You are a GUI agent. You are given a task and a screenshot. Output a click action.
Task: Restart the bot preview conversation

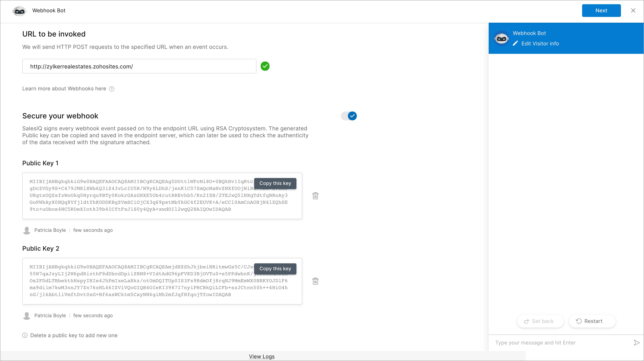tap(592, 321)
